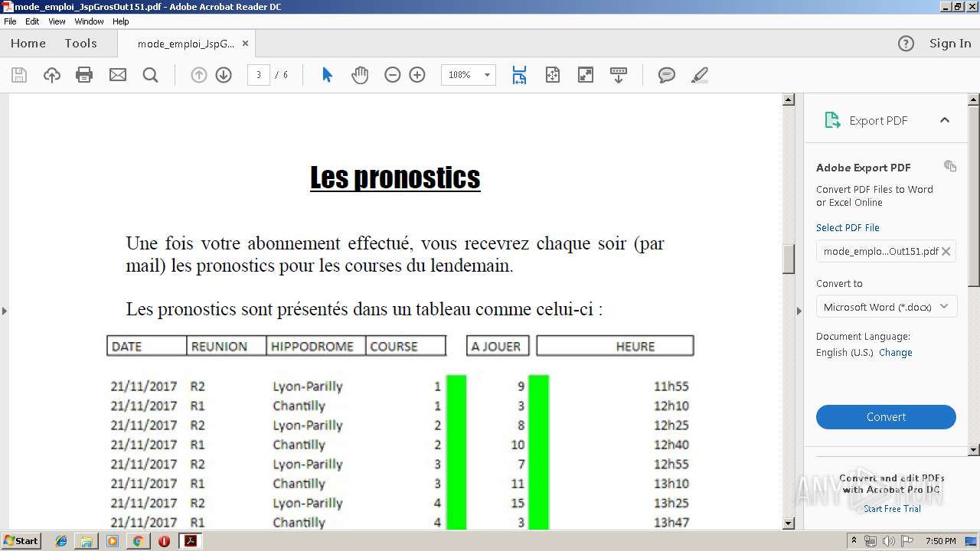Print the document with the printer icon

click(84, 75)
